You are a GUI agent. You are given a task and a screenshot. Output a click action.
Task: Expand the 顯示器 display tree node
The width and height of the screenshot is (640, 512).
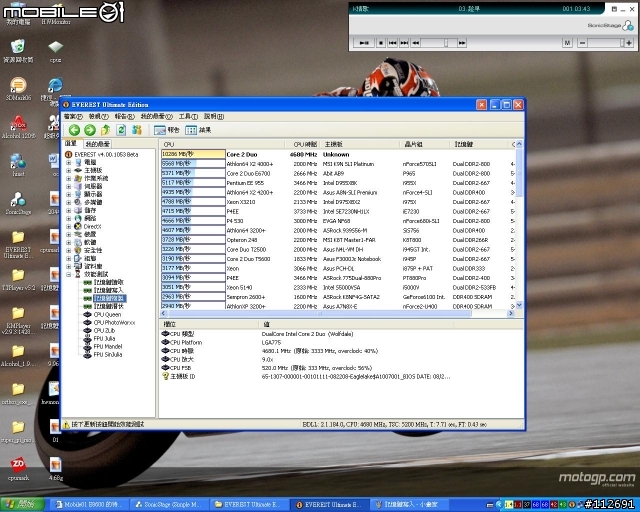(69, 194)
